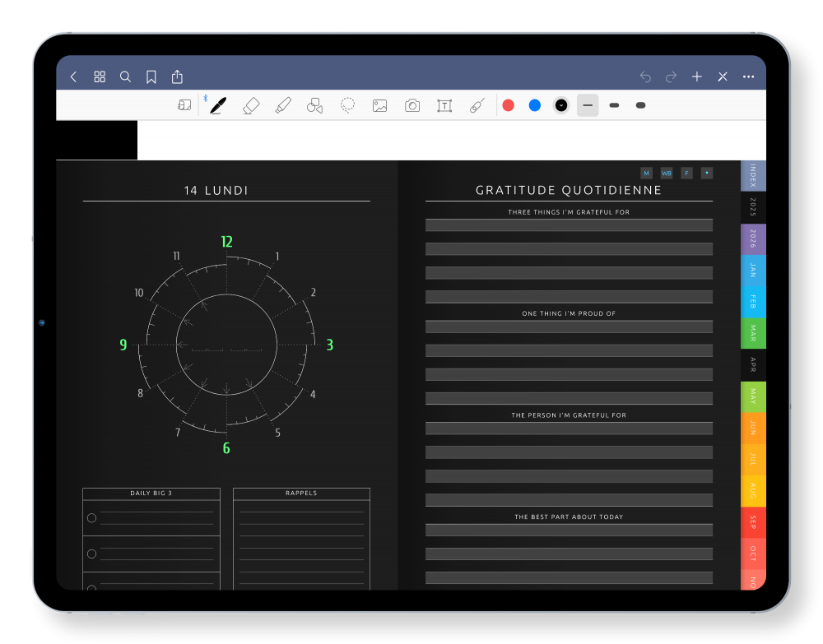The image size is (823, 644).
Task: Select the medium stroke width
Action: [x=614, y=105]
